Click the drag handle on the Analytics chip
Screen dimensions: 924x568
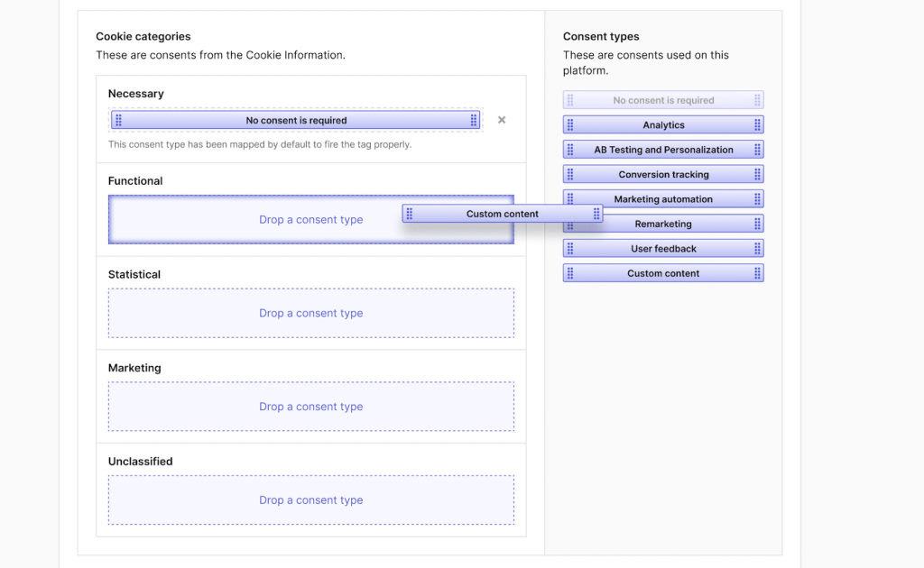[x=569, y=124]
